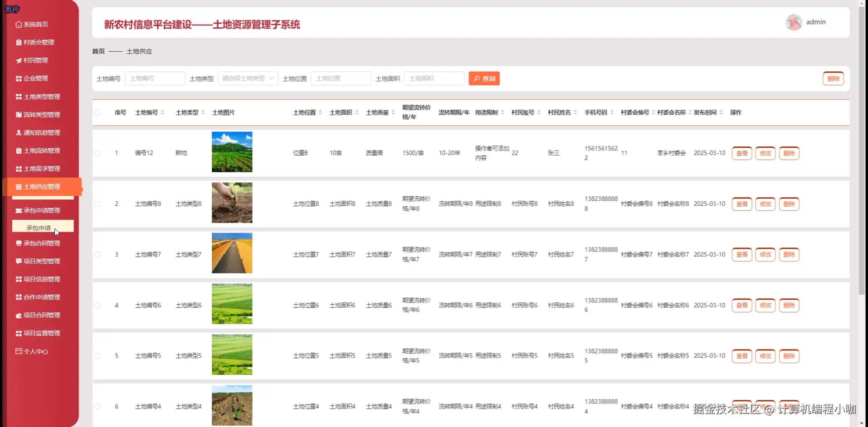
Task: Click the scrollbar down arrow
Action: click(x=862, y=423)
